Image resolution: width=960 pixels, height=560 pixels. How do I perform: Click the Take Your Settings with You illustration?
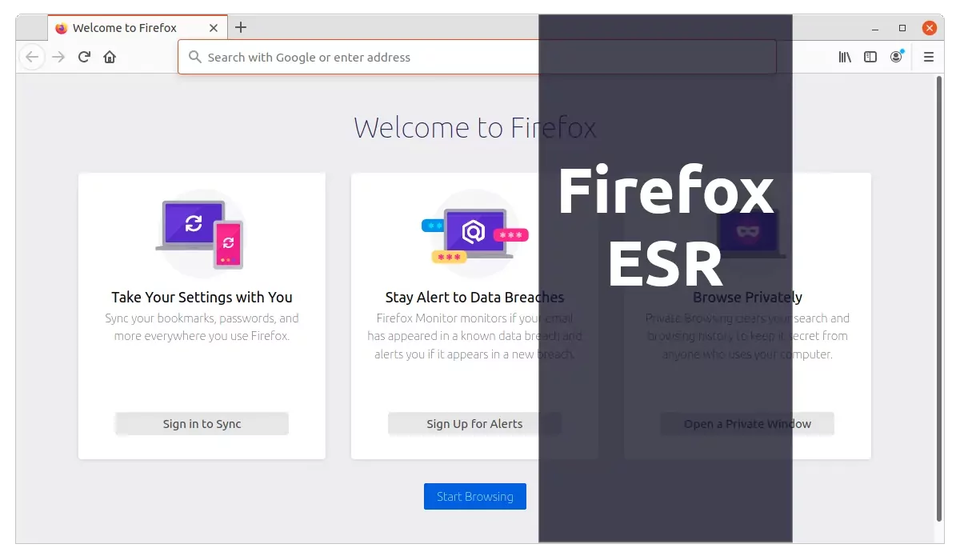(x=201, y=232)
